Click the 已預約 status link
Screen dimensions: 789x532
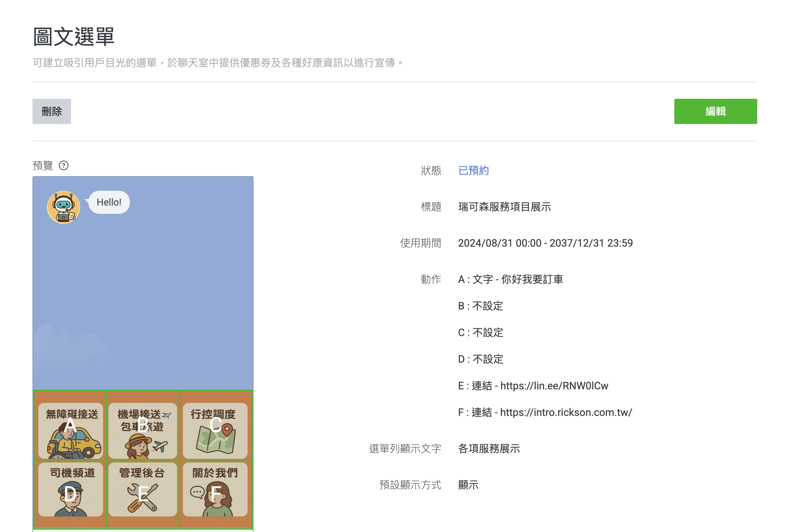473,170
